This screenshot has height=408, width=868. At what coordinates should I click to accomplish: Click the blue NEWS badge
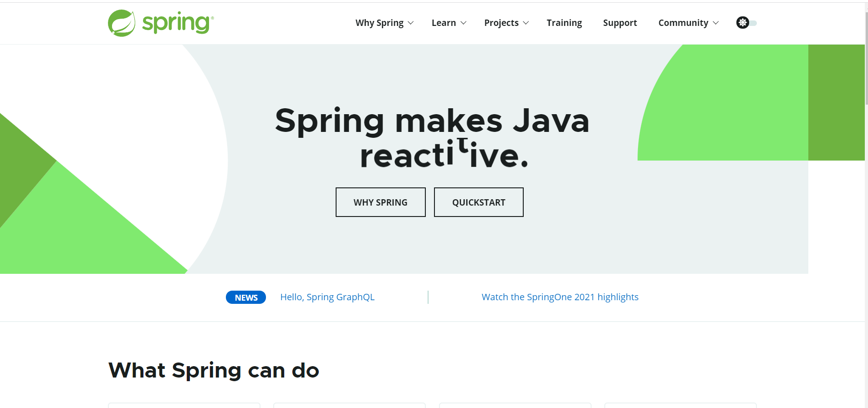coord(246,297)
